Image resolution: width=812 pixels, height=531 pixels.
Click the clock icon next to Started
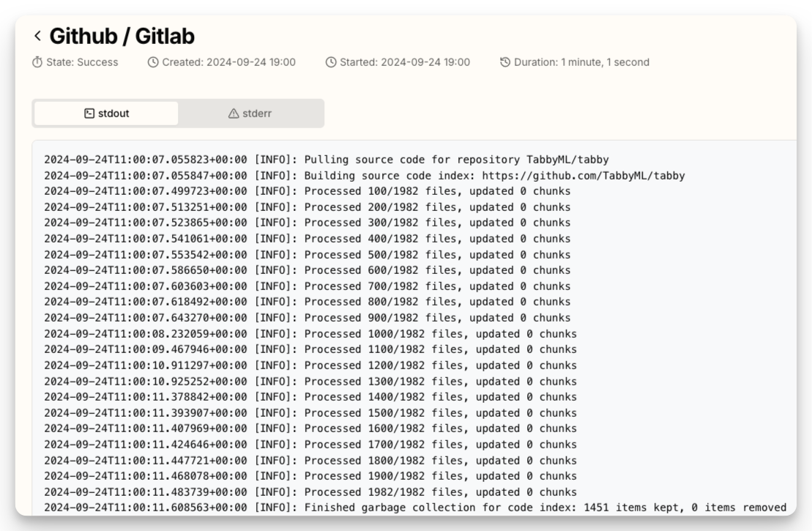pyautogui.click(x=331, y=62)
